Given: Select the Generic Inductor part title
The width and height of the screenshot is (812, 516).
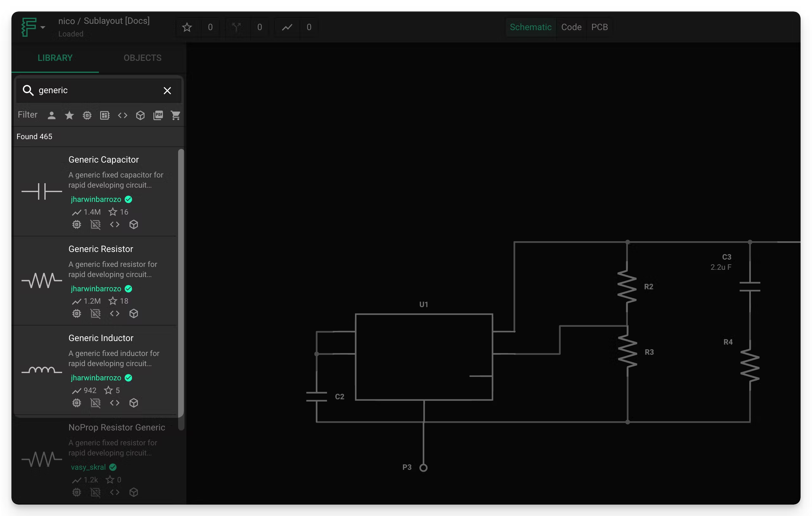Looking at the screenshot, I should point(101,338).
